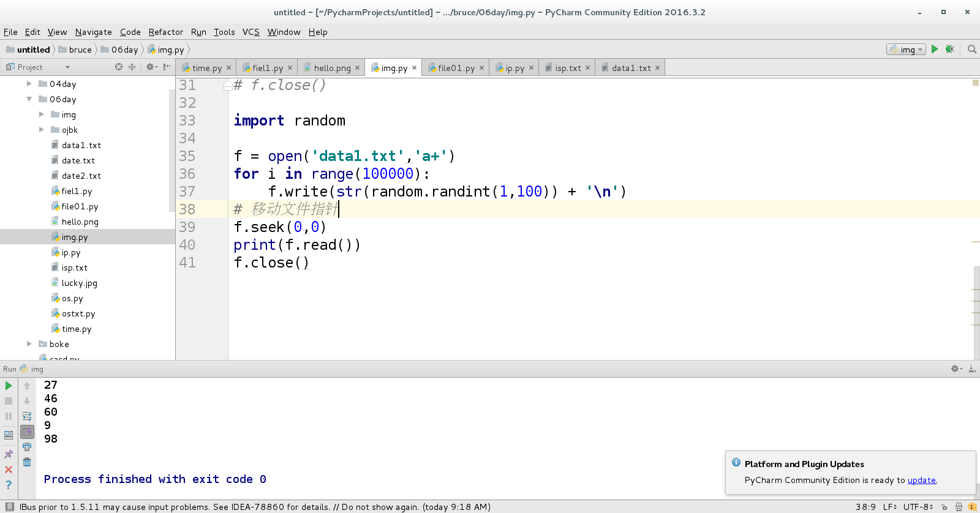Click the stop process button in Run panel
The width and height of the screenshot is (980, 513).
point(9,401)
